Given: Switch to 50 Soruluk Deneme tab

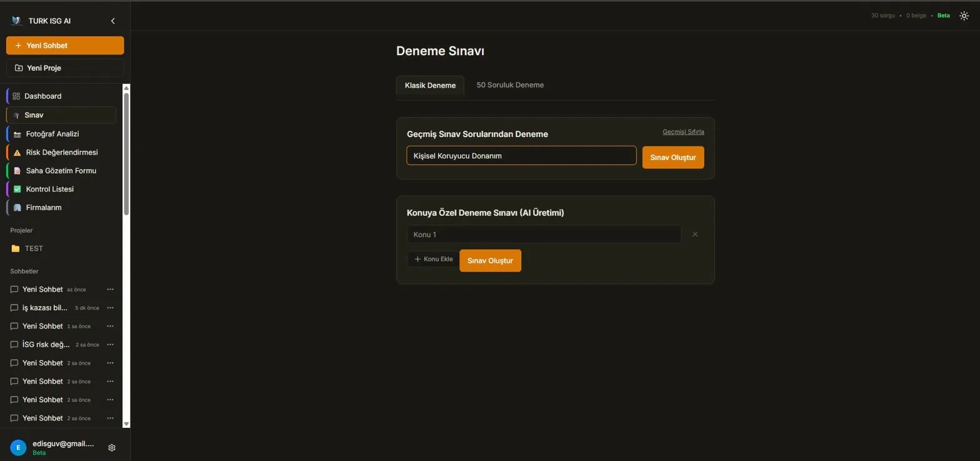Looking at the screenshot, I should (x=510, y=85).
